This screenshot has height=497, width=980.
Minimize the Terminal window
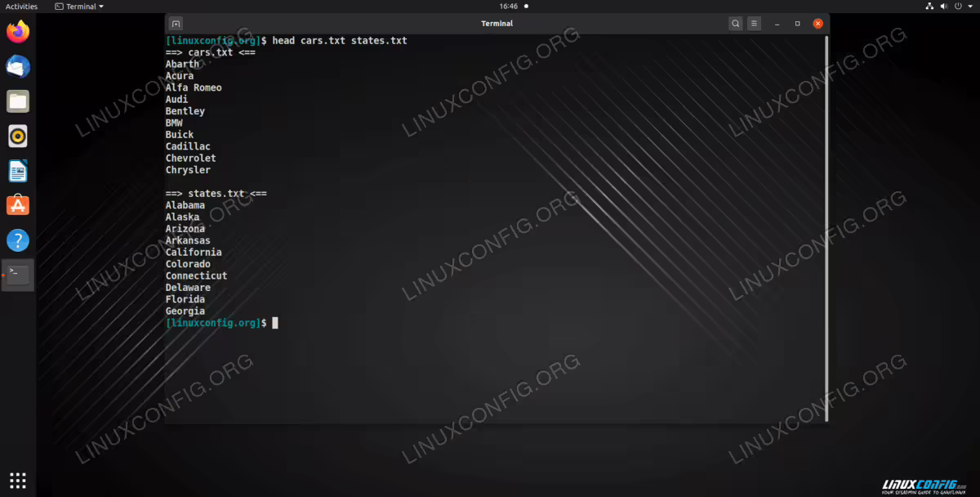pos(777,24)
